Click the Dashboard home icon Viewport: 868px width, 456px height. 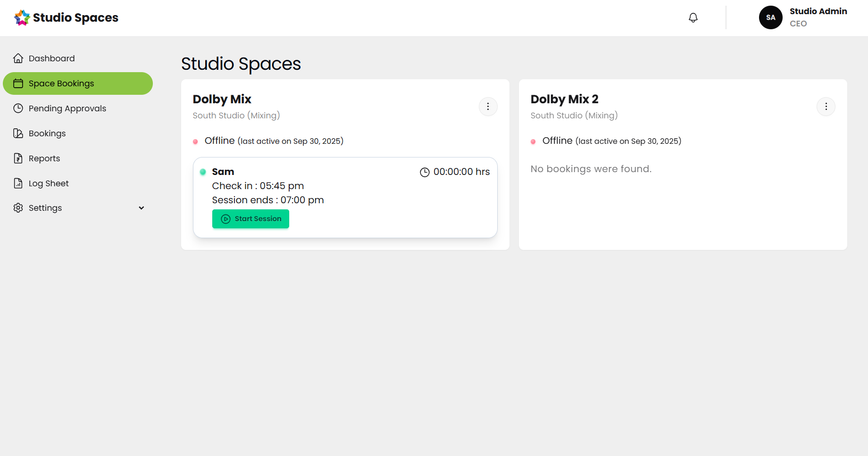pos(18,58)
